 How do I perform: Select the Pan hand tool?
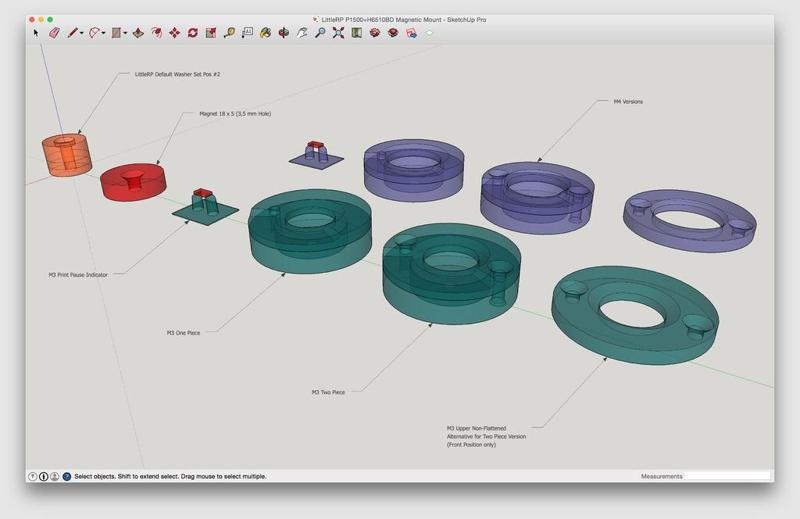(x=302, y=33)
